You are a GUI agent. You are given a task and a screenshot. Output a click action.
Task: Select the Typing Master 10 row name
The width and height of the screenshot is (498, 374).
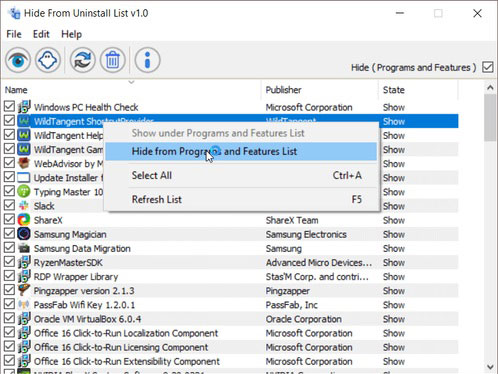[68, 192]
